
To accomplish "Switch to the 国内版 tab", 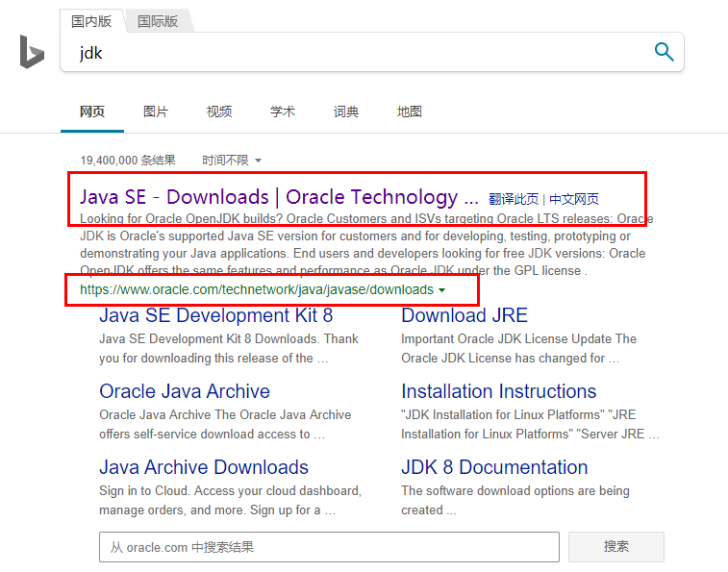I will pos(91,21).
